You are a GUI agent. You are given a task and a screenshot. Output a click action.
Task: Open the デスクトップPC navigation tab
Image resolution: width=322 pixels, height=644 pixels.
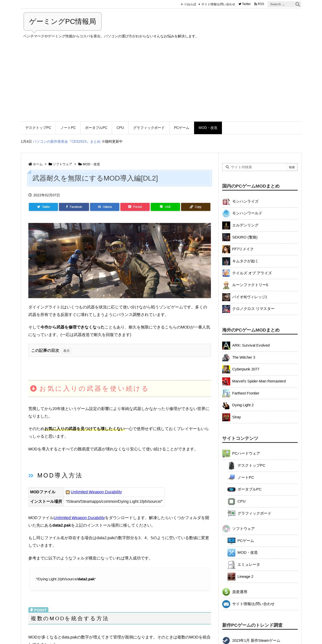pyautogui.click(x=38, y=128)
